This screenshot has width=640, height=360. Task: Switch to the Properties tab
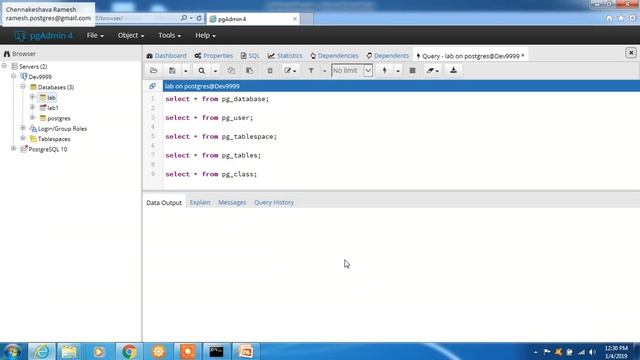(x=213, y=56)
